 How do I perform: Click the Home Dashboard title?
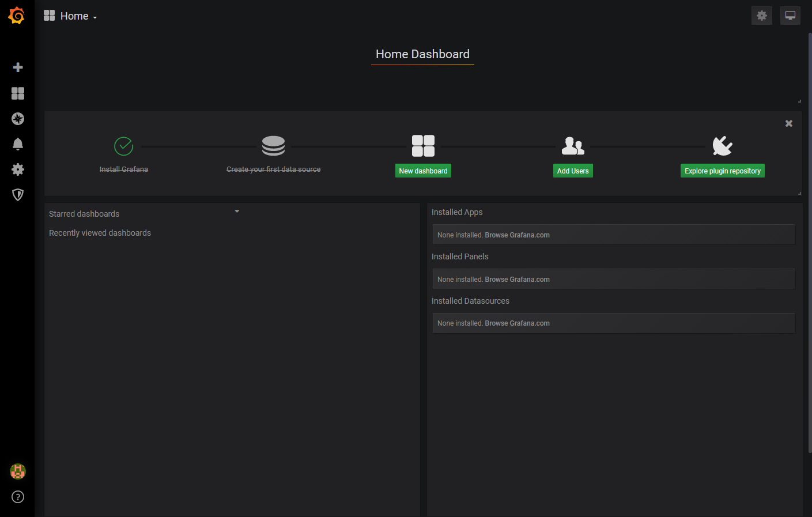[422, 54]
